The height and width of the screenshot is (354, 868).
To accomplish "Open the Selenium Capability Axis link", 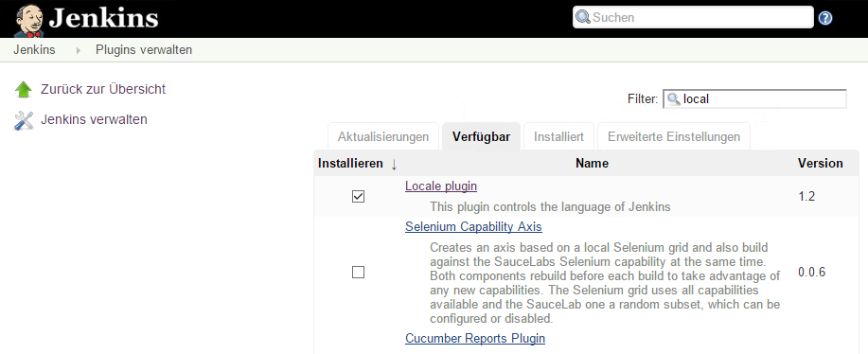I will tap(473, 227).
